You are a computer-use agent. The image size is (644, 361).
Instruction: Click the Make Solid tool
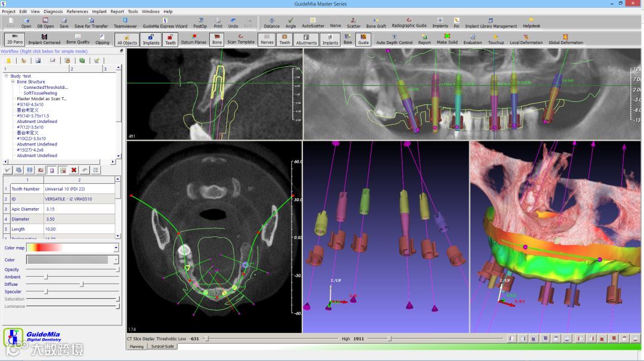tap(447, 39)
